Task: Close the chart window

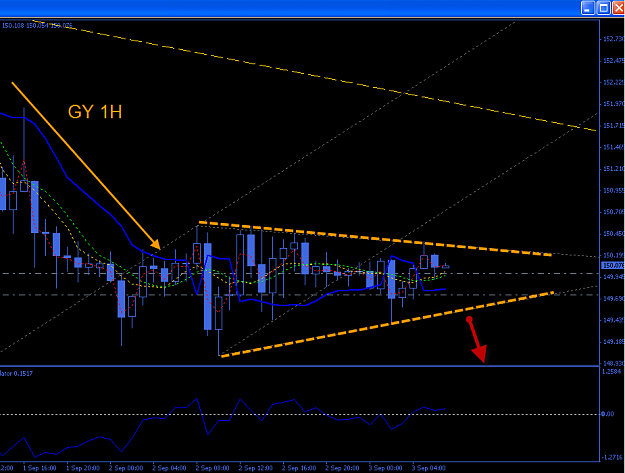Action: point(619,8)
